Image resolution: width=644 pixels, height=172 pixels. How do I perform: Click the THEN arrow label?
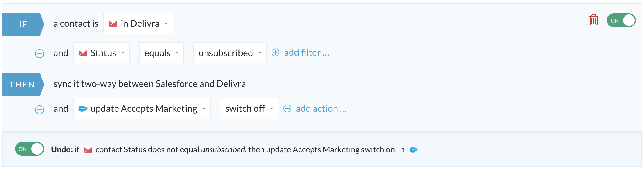(x=23, y=85)
